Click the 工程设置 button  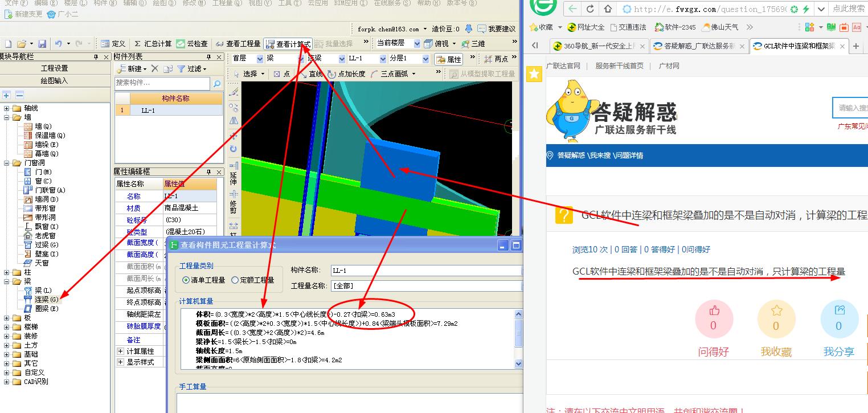55,68
